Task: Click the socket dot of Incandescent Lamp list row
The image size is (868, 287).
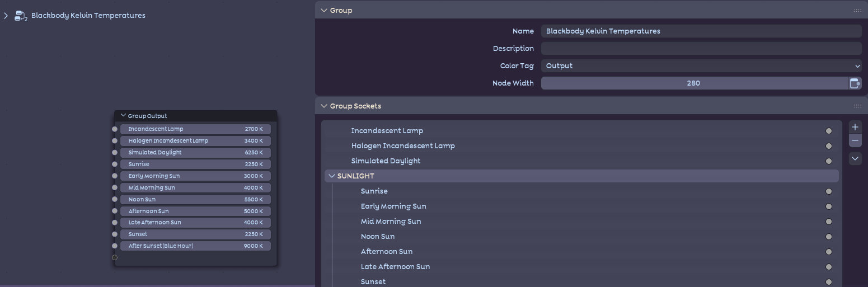Action: [x=829, y=131]
